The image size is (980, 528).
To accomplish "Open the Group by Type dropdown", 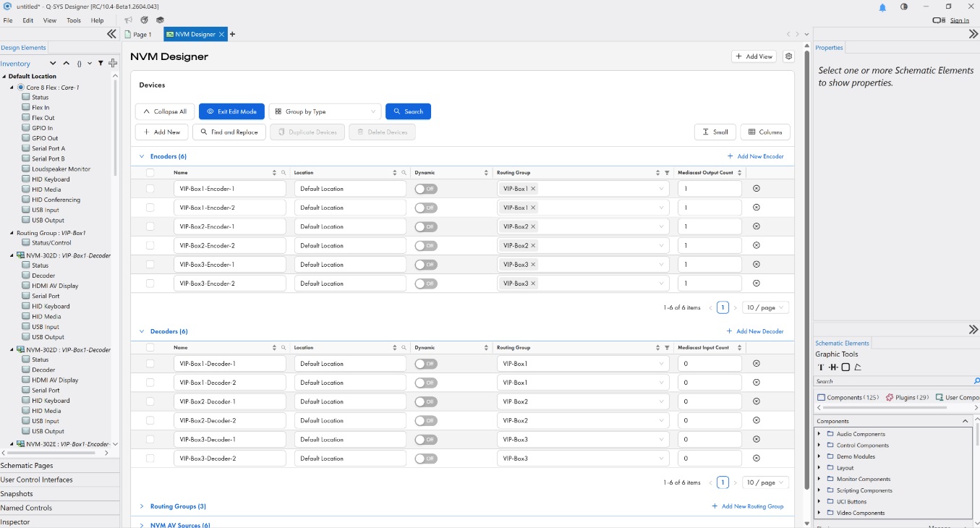I will coord(325,111).
